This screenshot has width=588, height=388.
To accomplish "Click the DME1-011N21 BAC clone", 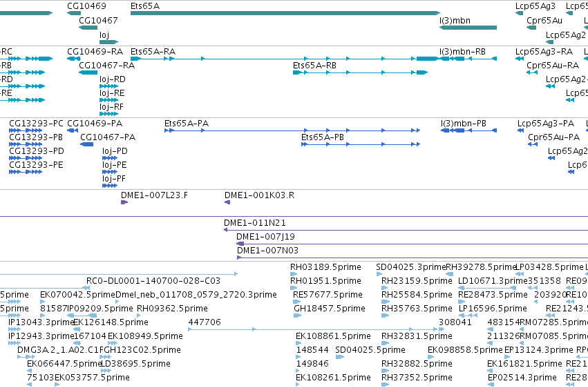I will pyautogui.click(x=406, y=230).
